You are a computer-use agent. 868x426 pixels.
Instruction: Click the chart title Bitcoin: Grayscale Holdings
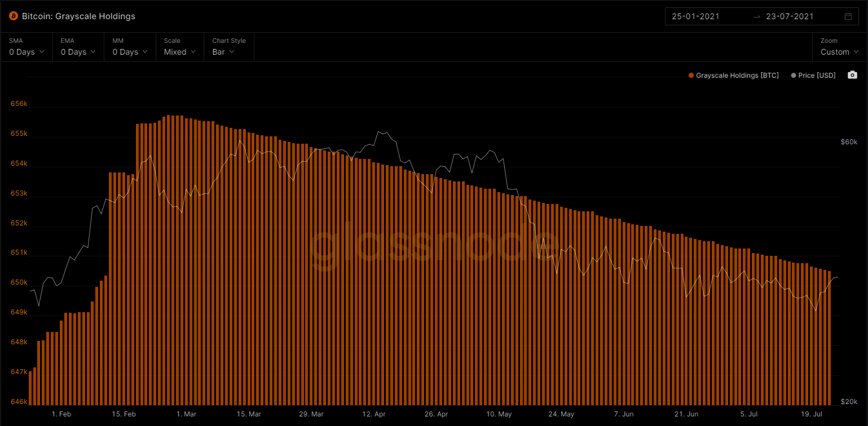tap(78, 16)
